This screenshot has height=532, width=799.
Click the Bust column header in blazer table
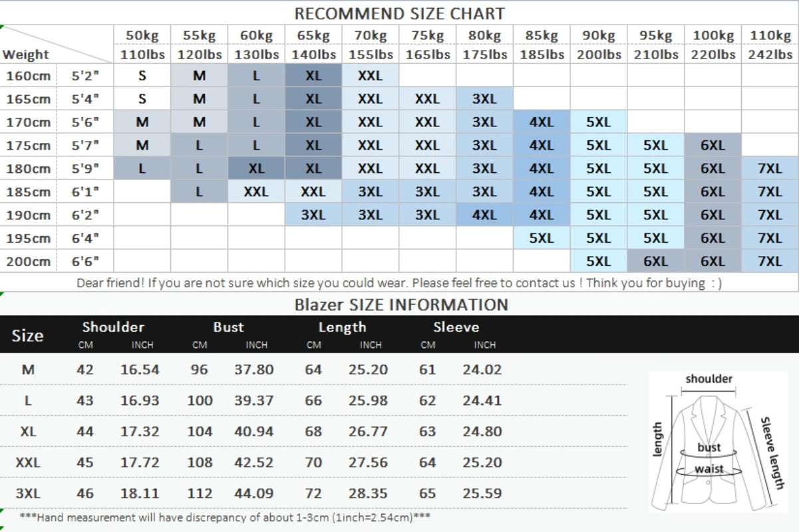click(x=228, y=327)
